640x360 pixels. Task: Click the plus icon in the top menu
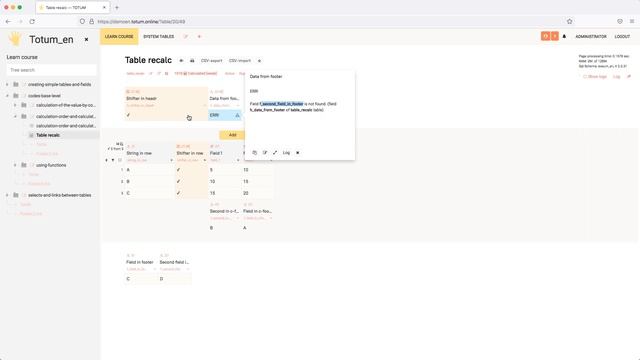[x=199, y=37]
